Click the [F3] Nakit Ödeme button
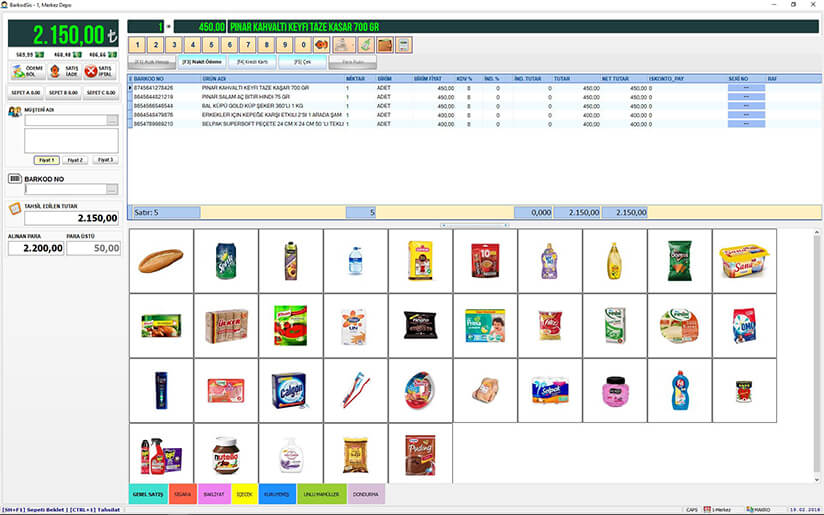The height and width of the screenshot is (515, 824). (x=200, y=62)
